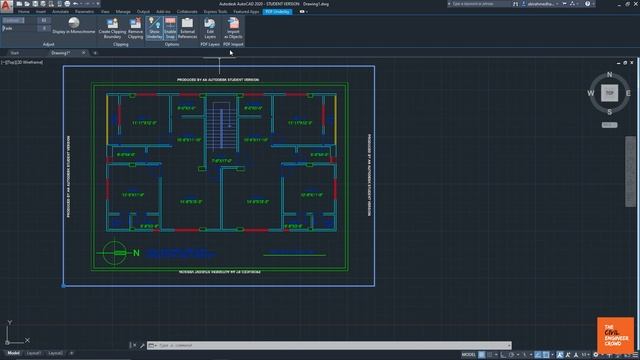Open the Parametric ribbon tab

click(84, 12)
